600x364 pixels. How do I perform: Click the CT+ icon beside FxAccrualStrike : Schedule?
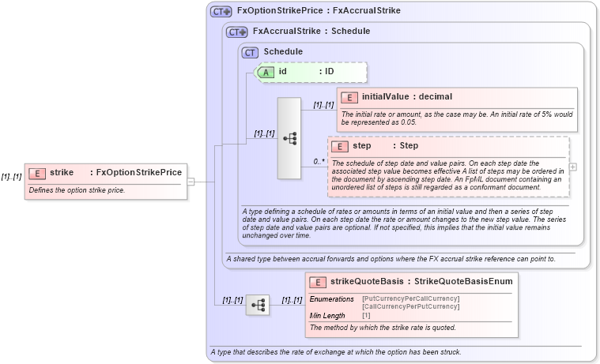tap(237, 32)
